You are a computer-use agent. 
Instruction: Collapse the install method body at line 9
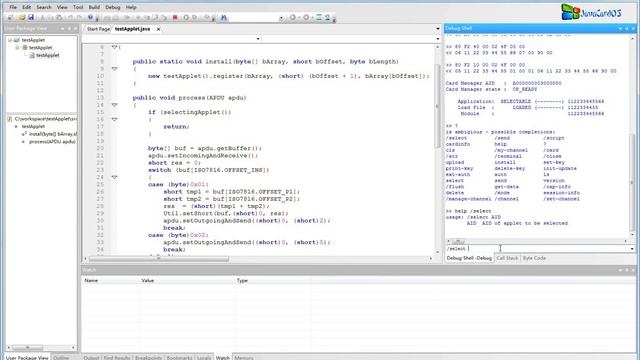click(115, 69)
